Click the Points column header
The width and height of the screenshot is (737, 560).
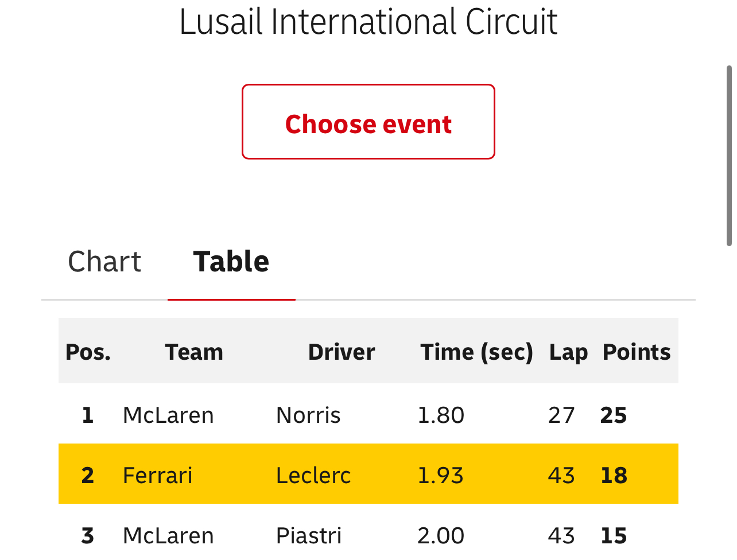(637, 352)
